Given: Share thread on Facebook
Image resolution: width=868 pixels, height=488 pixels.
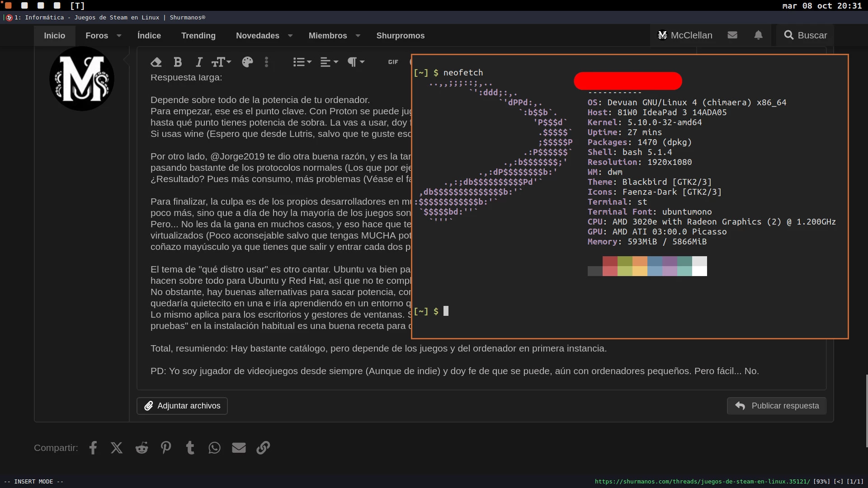Looking at the screenshot, I should 93,448.
